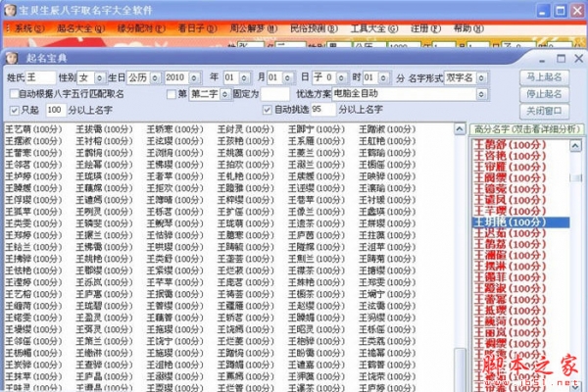
Task: Click the app icon in main title bar
Action: tap(10, 10)
